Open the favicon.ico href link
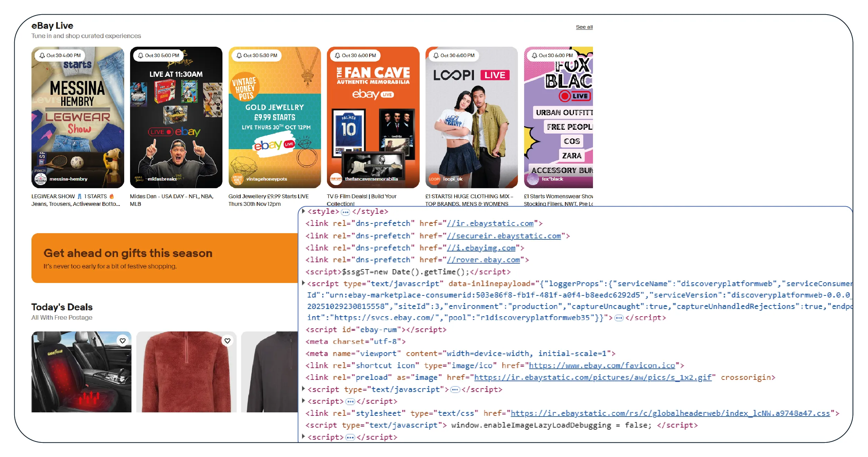The width and height of the screenshot is (868, 457). 602,366
